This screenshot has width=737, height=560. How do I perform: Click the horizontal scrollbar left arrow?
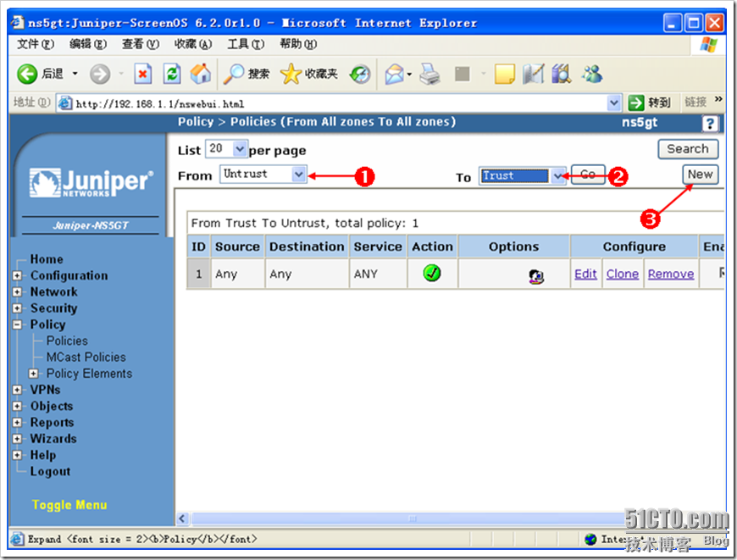click(x=182, y=519)
